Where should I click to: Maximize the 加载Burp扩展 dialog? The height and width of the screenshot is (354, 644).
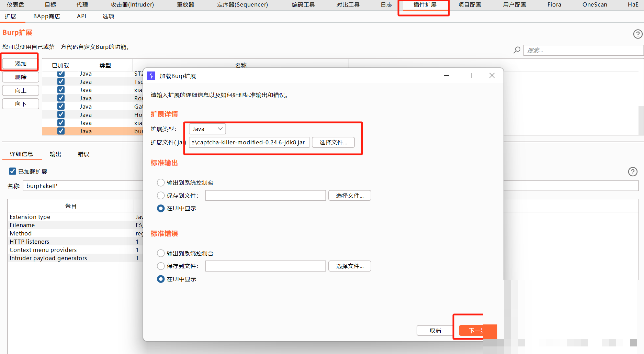pyautogui.click(x=469, y=76)
